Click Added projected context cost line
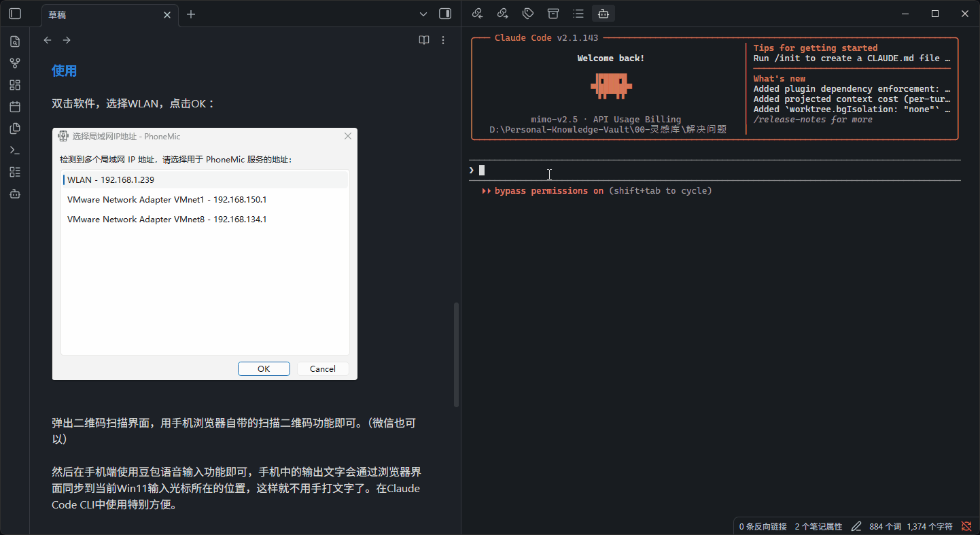 pos(852,99)
